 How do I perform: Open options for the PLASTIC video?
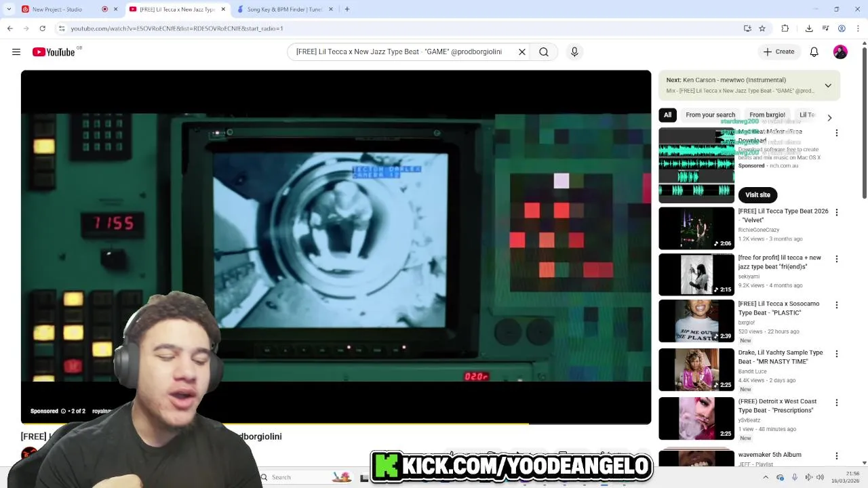[836, 305]
